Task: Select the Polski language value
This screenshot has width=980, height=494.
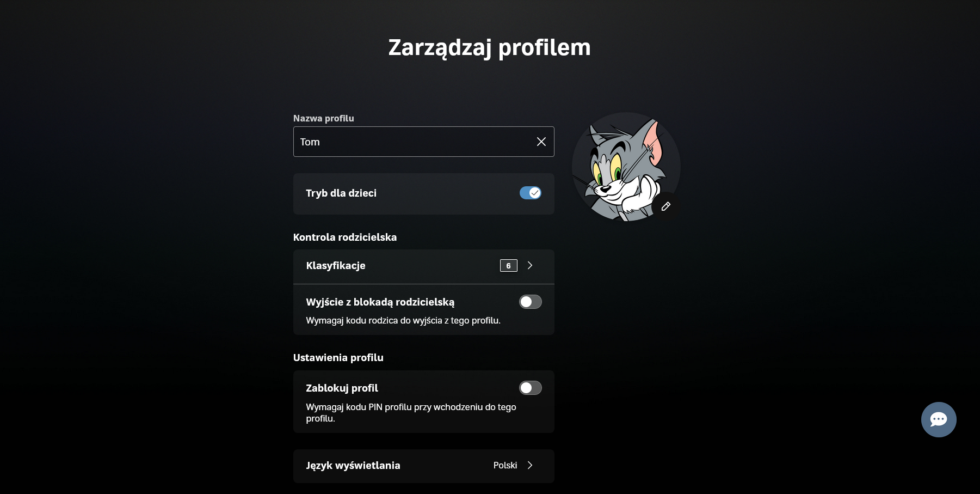Action: pos(505,465)
